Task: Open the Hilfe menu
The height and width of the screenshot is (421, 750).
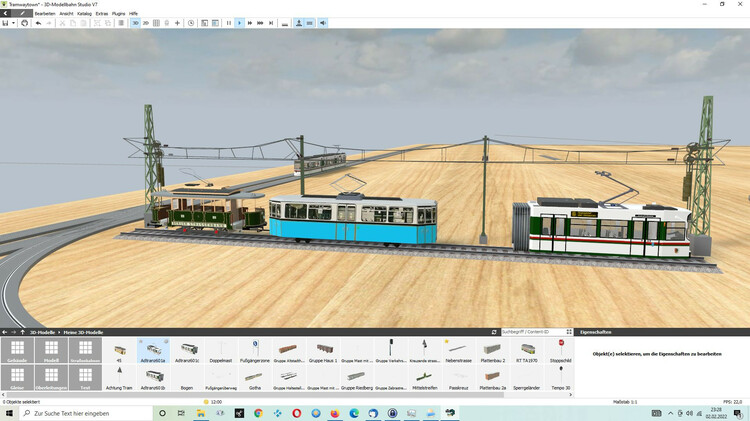Action: [133, 13]
